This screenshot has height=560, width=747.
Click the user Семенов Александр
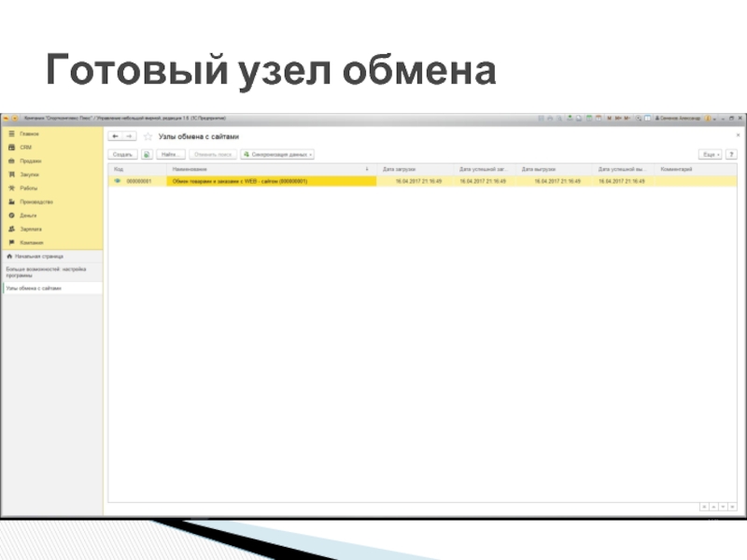[x=678, y=119]
